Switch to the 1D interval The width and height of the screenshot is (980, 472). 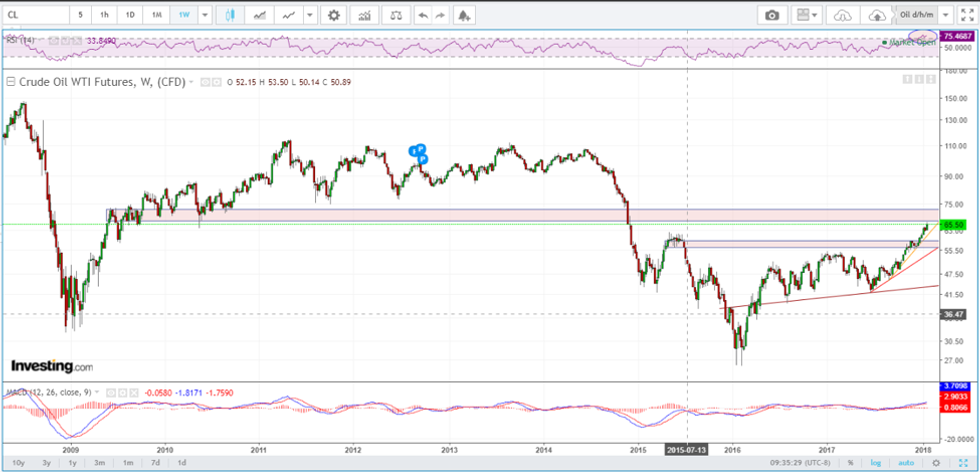[x=130, y=15]
